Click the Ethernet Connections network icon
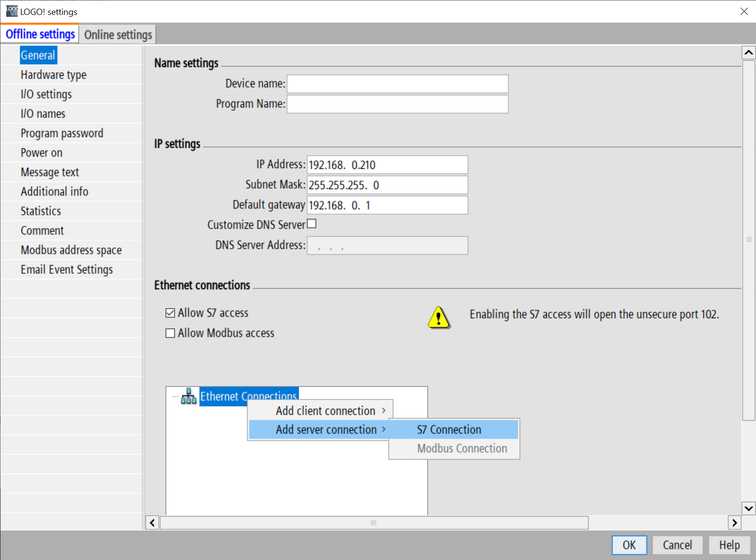This screenshot has height=560, width=756. [x=188, y=397]
